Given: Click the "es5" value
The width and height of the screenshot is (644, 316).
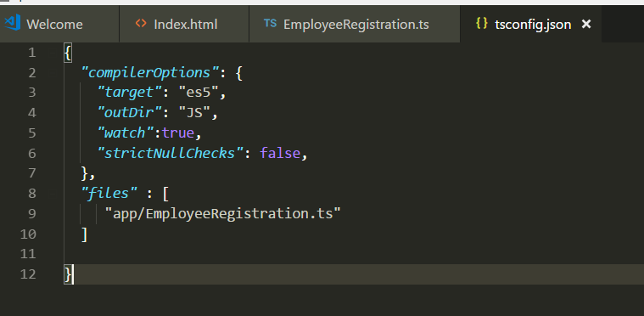Looking at the screenshot, I should point(199,93).
